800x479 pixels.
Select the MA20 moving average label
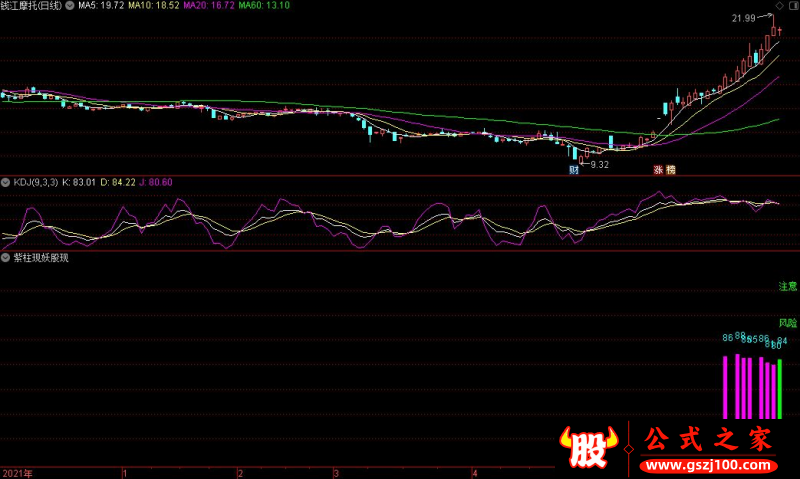click(x=209, y=6)
